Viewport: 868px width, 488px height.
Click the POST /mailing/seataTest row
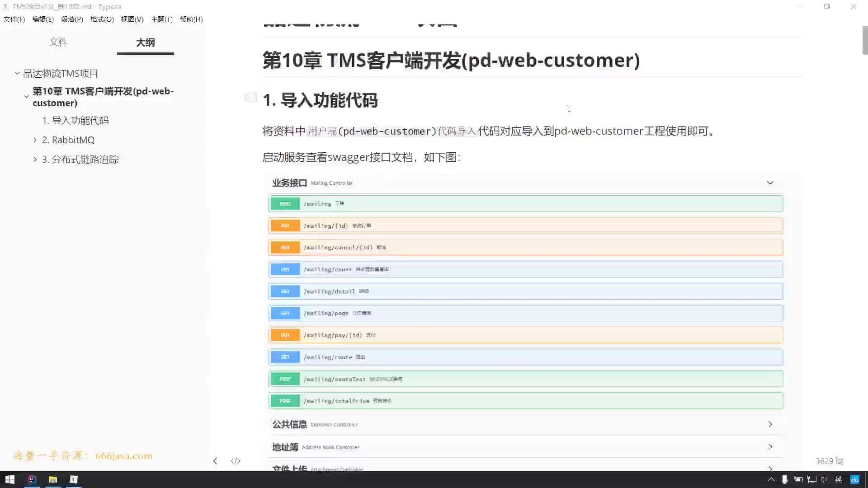pyautogui.click(x=526, y=379)
